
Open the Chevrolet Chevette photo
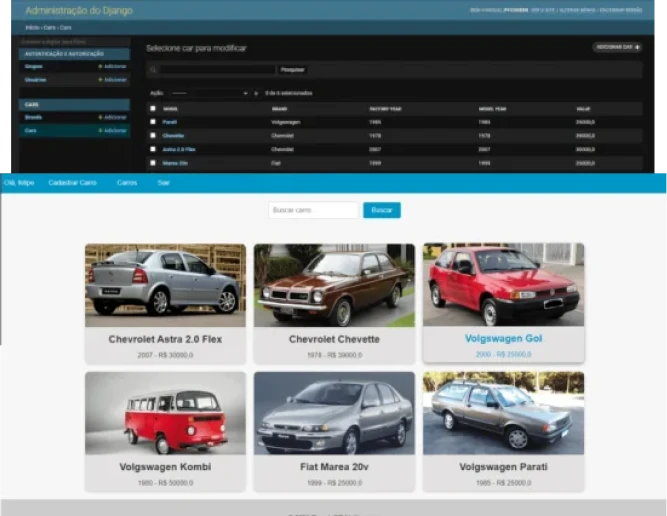(334, 285)
